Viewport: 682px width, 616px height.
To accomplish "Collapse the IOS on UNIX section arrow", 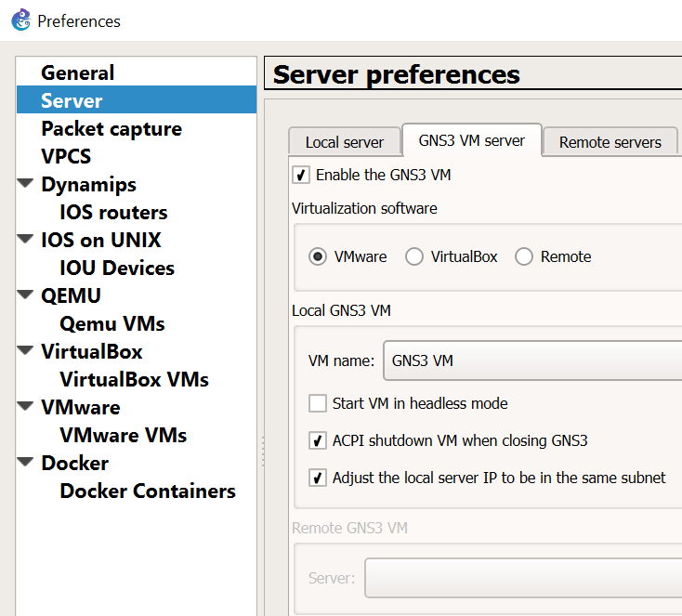I will tap(26, 240).
